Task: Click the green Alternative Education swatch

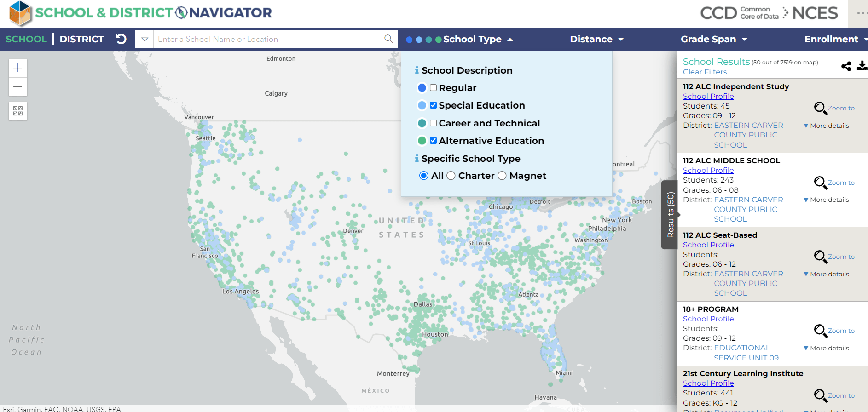Action: click(422, 140)
